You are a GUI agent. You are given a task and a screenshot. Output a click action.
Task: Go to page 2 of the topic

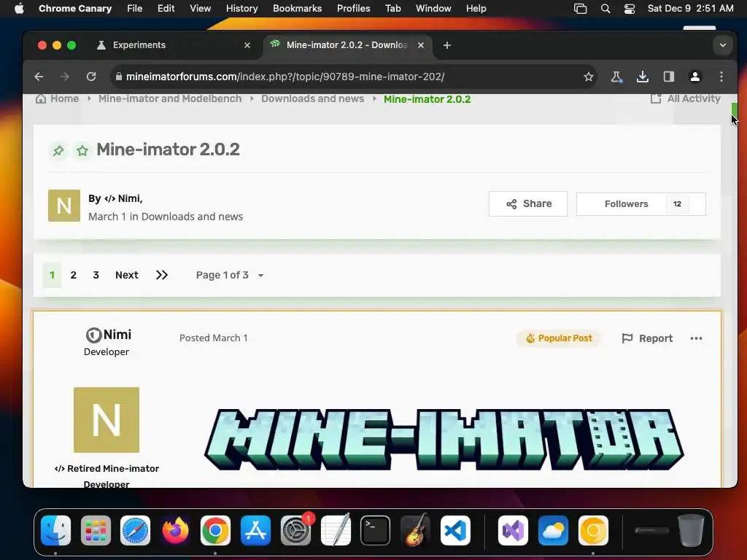point(74,275)
